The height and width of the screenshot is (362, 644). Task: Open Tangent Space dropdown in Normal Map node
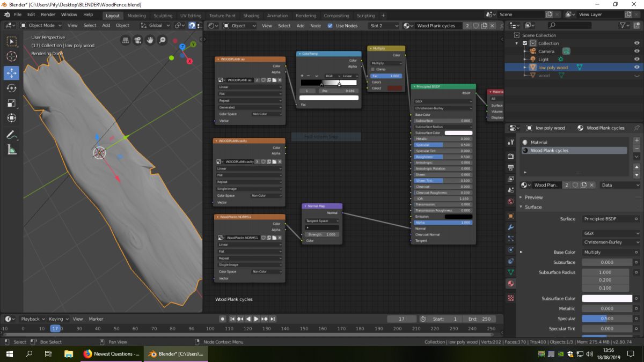(x=322, y=220)
